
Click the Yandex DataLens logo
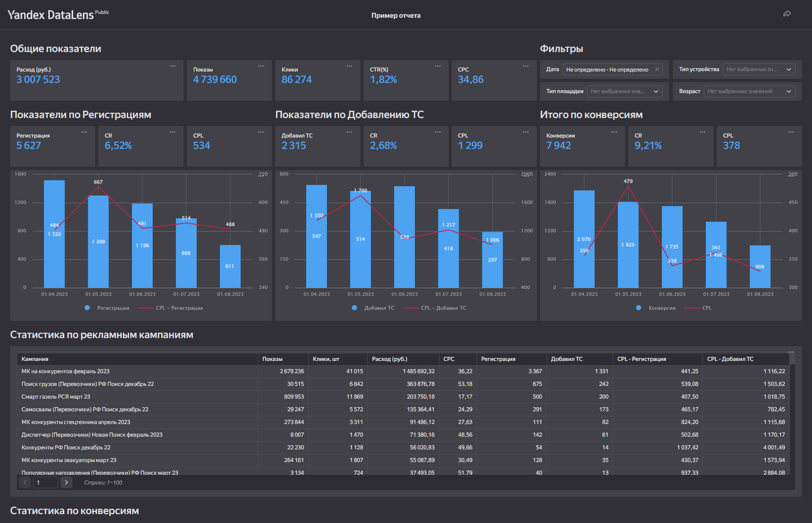tap(51, 15)
